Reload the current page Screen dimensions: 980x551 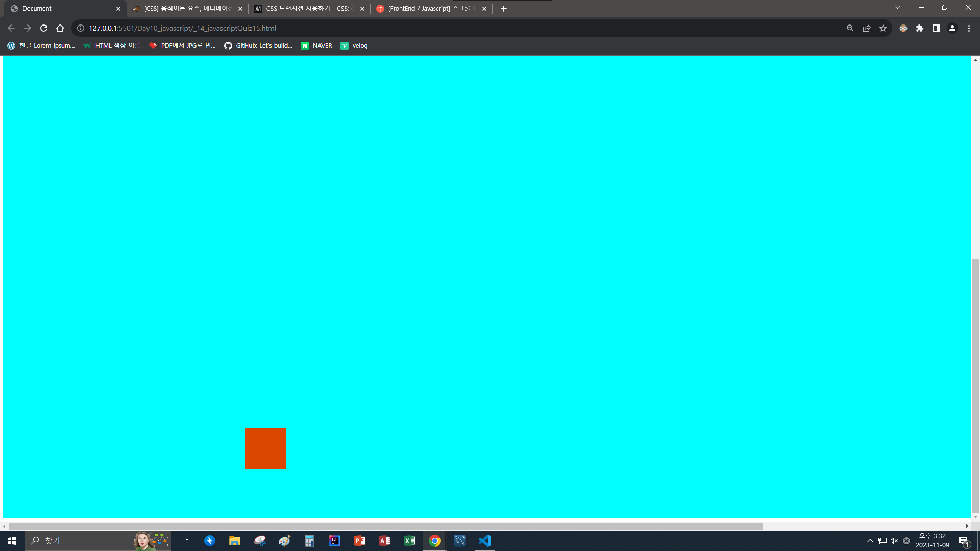coord(44,28)
